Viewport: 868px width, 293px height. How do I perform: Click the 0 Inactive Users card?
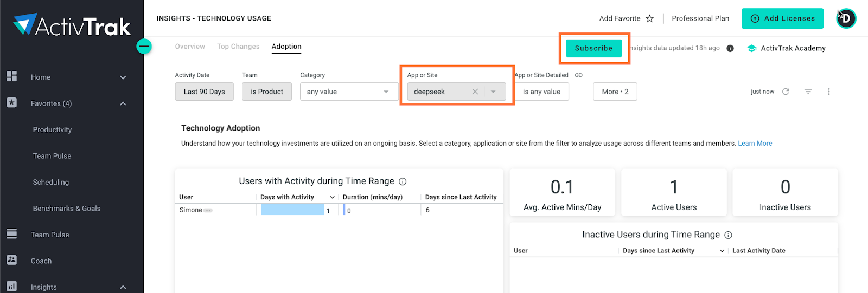(785, 193)
